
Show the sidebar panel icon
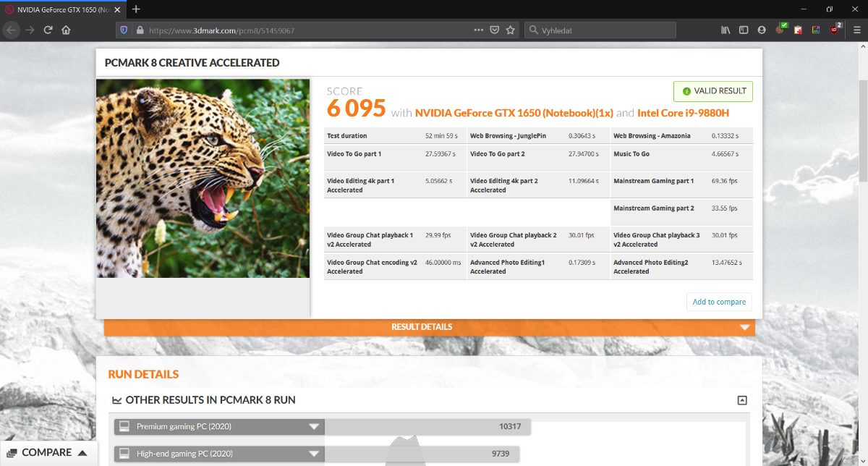point(743,30)
